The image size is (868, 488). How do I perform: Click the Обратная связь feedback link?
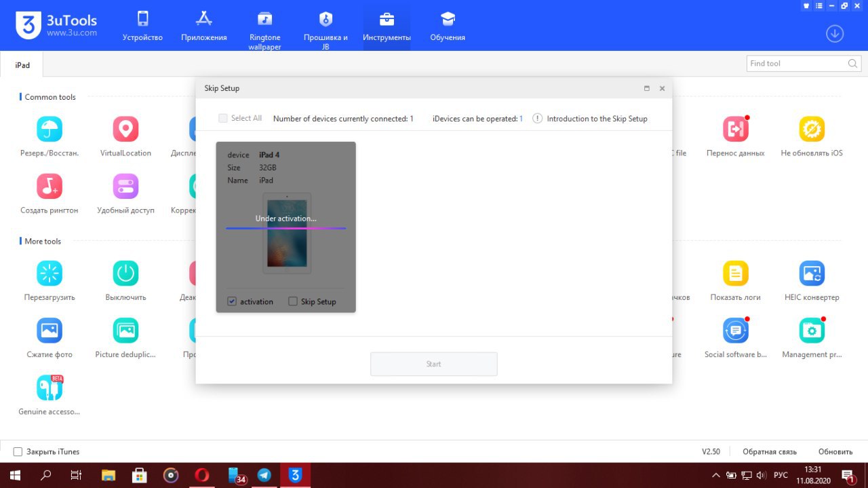770,451
